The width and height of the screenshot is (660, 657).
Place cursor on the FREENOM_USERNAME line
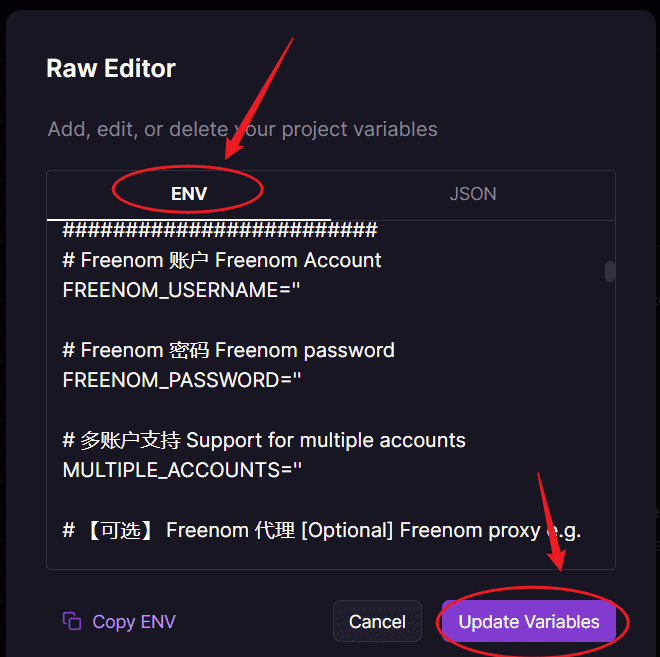pos(181,290)
